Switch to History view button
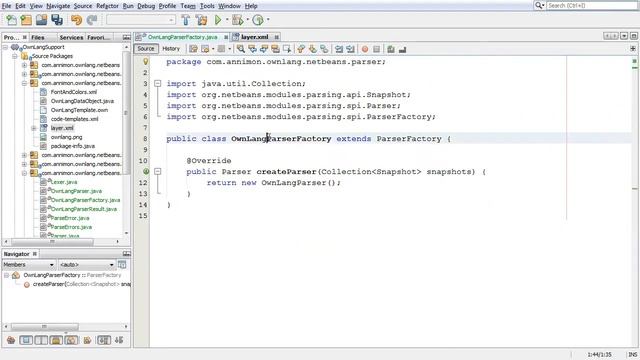This screenshot has height=360, width=640. pyautogui.click(x=171, y=49)
